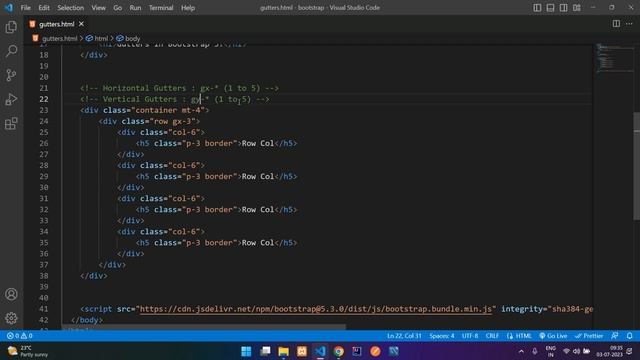Open the editor More Actions menu

tap(629, 24)
